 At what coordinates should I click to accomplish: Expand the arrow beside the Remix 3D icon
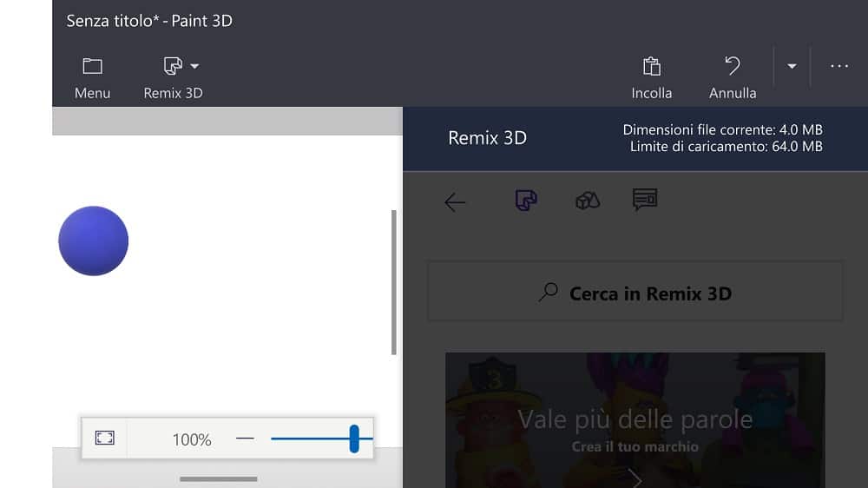[194, 66]
